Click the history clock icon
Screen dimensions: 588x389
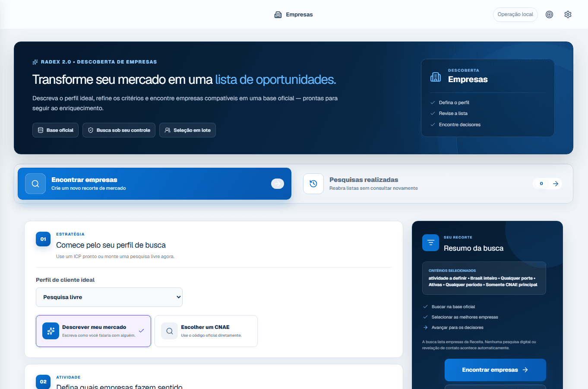(x=313, y=184)
